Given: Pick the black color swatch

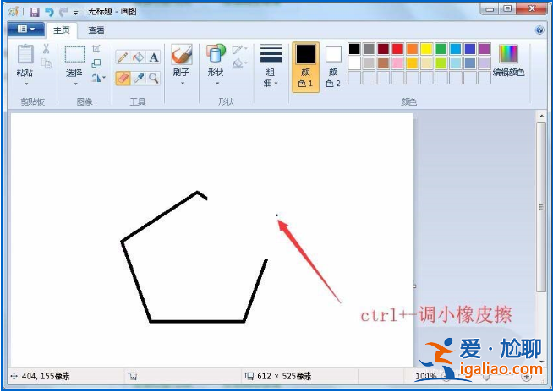Looking at the screenshot, I should (354, 49).
